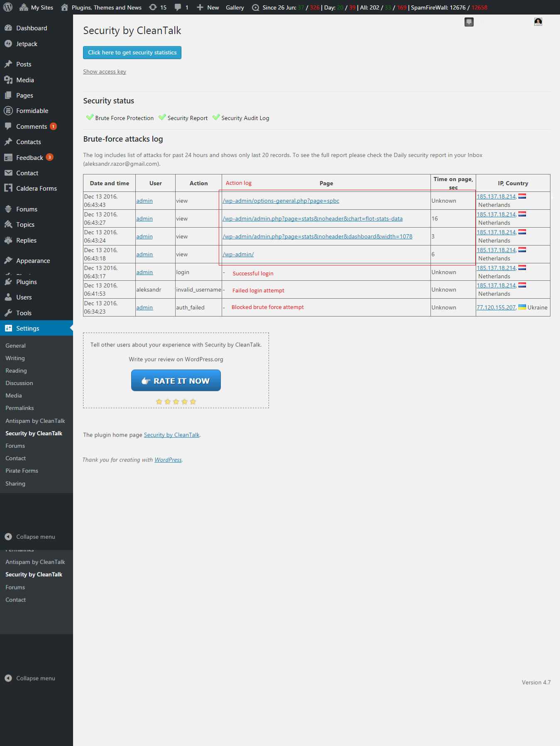560x746 pixels.
Task: Open the Dashboard gauge icon in the sidebar
Action: point(8,28)
